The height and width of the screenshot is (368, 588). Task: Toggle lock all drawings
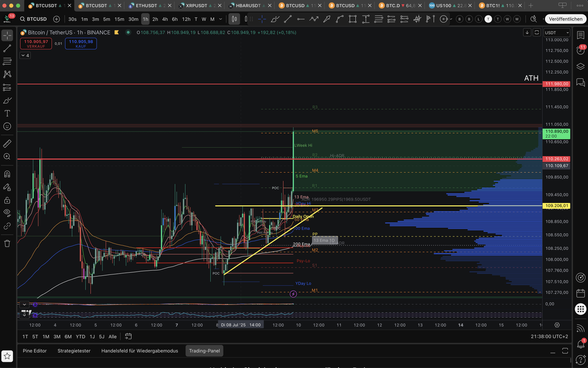[7, 200]
